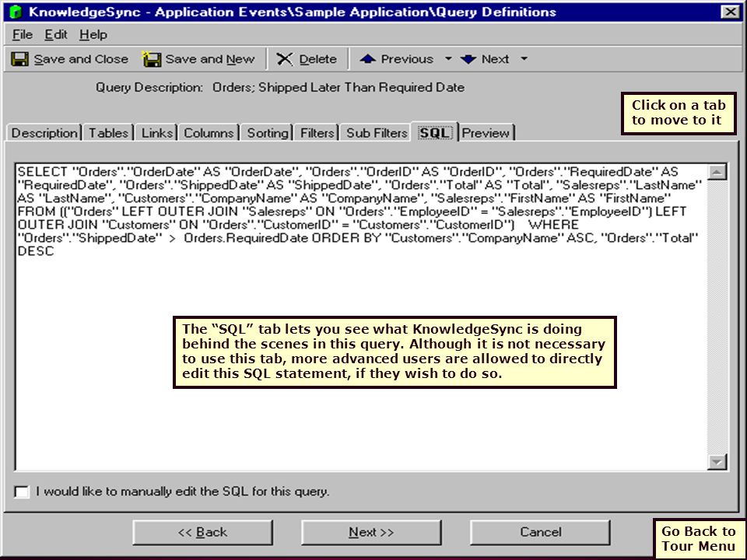Click the << Back button
Viewport: 747px width, 560px height.
pos(202,532)
